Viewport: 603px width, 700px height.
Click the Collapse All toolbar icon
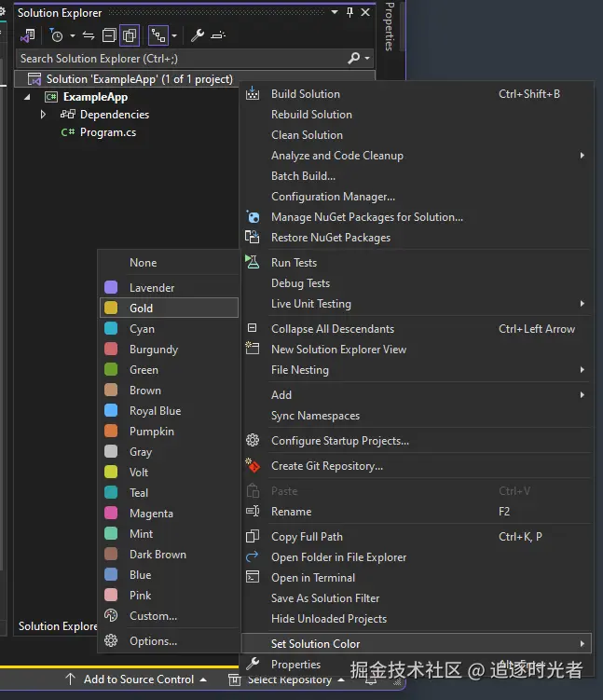pyautogui.click(x=109, y=35)
